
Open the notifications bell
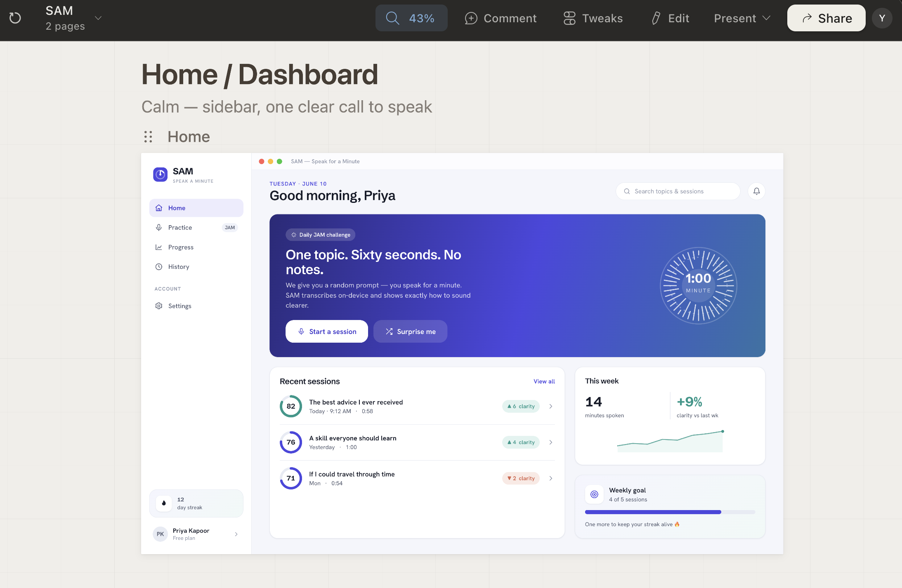(756, 191)
